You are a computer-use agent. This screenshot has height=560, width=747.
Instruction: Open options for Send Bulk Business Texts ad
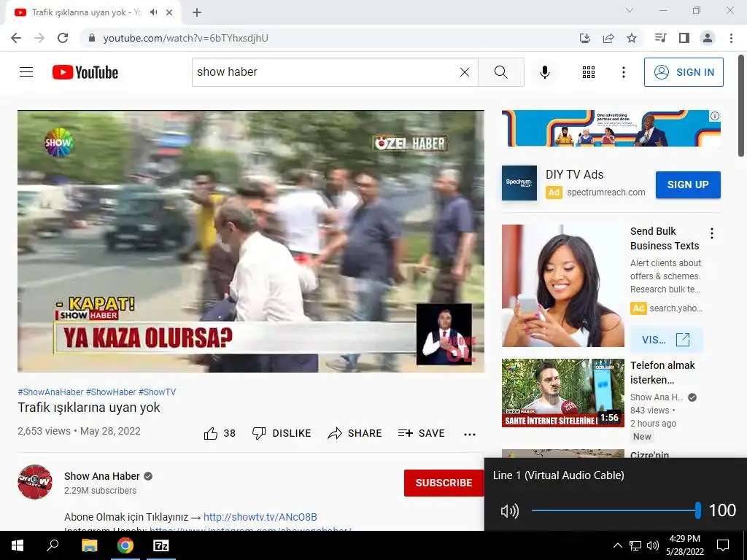tap(712, 233)
